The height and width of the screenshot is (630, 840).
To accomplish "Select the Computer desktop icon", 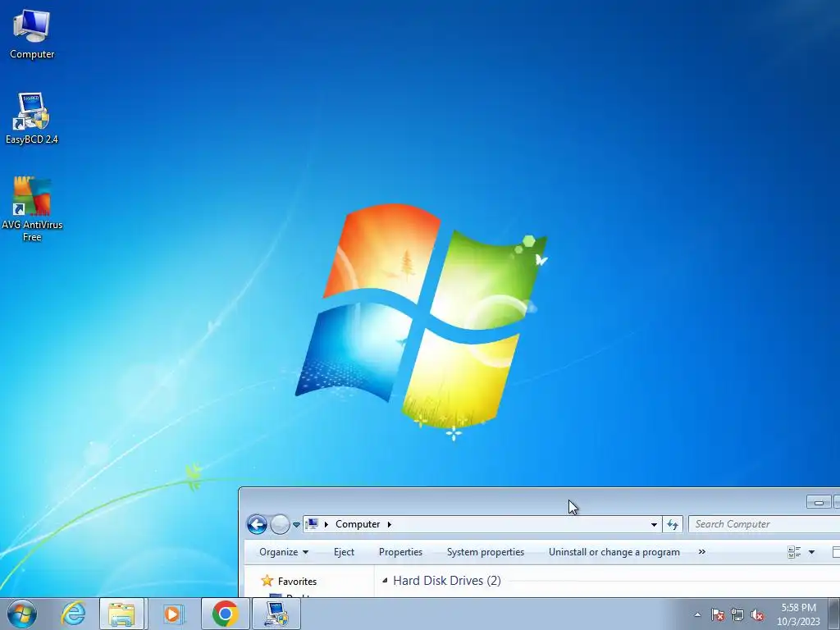I will [32, 34].
